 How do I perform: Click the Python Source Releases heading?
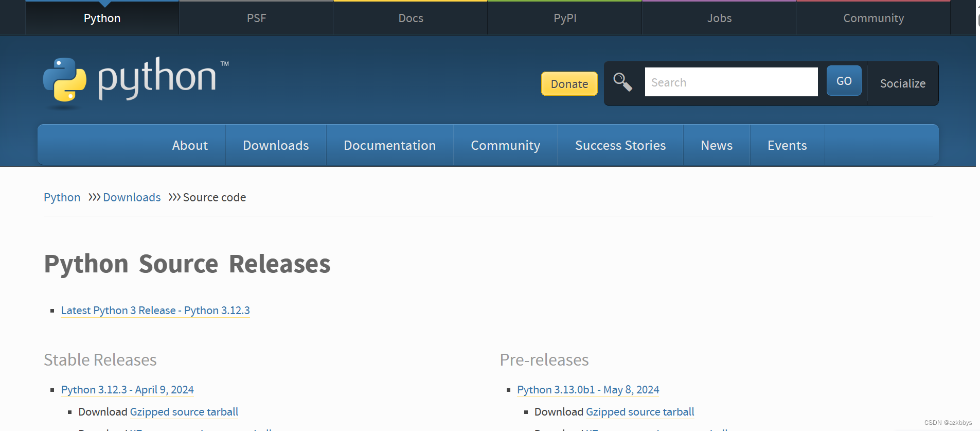pyautogui.click(x=187, y=264)
